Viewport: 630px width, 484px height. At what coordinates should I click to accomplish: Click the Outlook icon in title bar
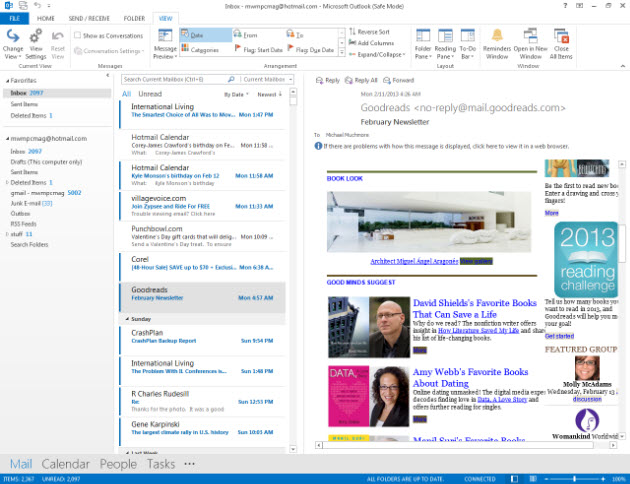pos(8,5)
